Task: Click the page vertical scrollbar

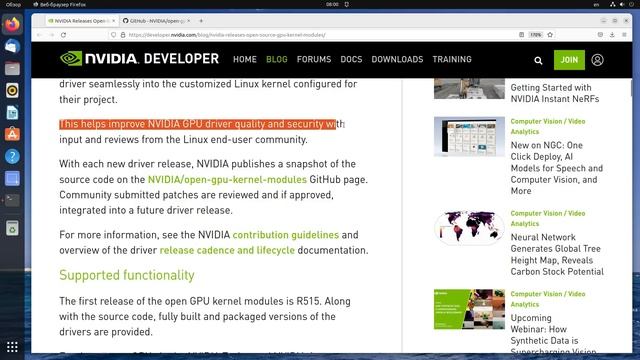Action: [630, 88]
